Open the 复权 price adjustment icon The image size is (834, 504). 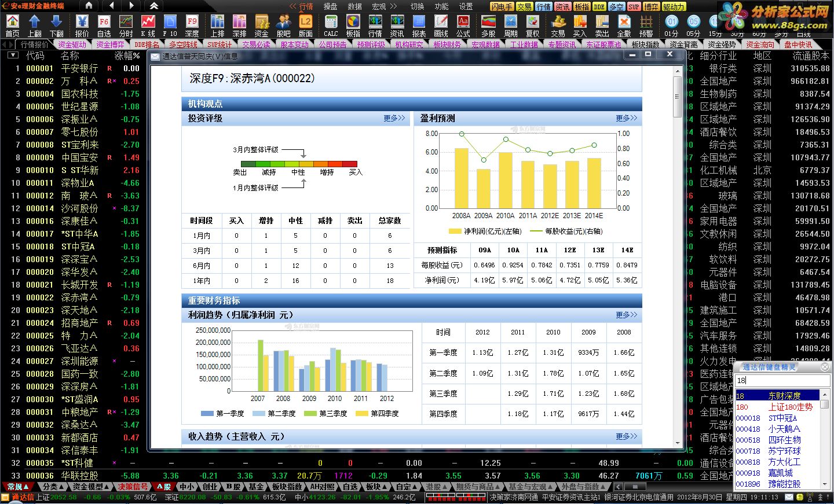point(533,25)
